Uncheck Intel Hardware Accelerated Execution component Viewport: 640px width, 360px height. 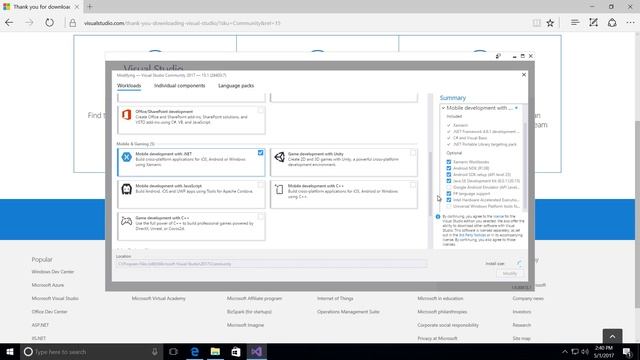[x=449, y=200]
